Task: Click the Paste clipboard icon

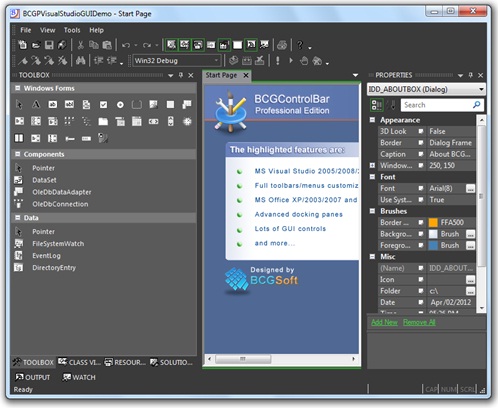Action: click(107, 45)
